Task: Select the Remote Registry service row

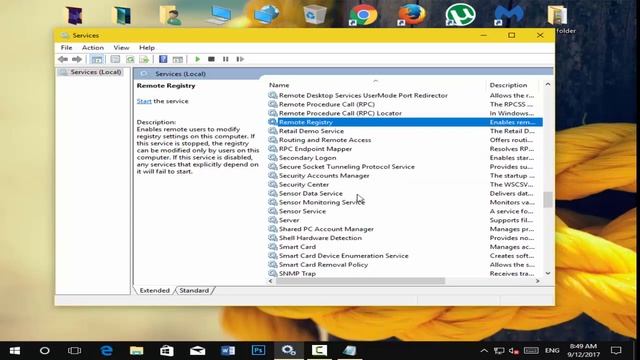Action: coord(405,122)
